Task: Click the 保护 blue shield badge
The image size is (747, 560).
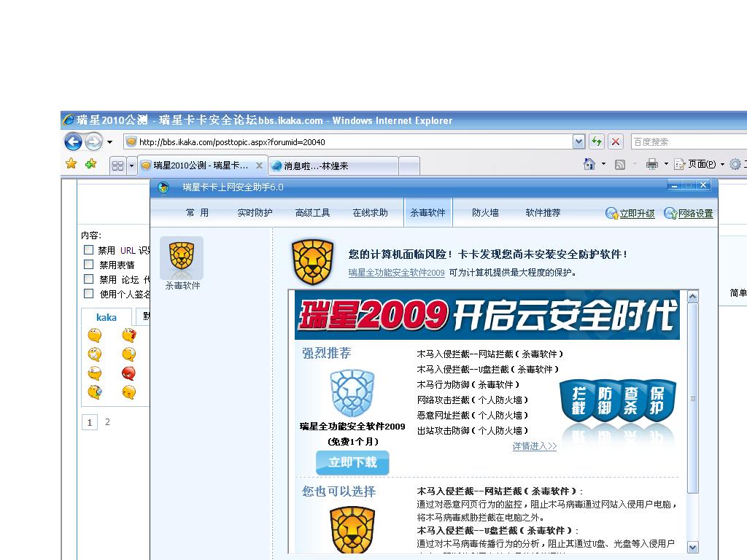Action: coord(658,400)
